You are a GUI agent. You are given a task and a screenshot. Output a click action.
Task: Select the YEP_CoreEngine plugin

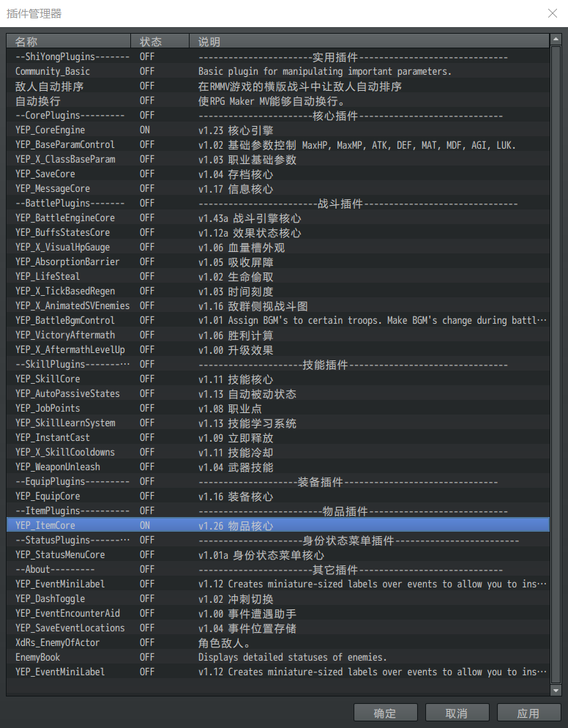pyautogui.click(x=278, y=130)
